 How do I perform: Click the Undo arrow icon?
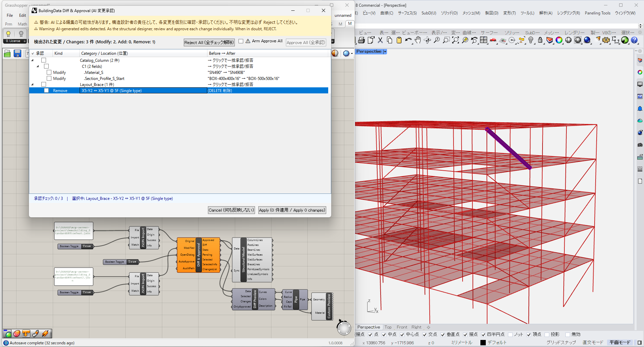click(x=408, y=40)
